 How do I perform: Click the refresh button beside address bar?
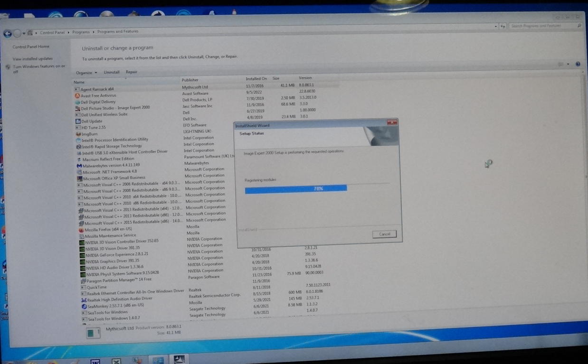tap(503, 27)
